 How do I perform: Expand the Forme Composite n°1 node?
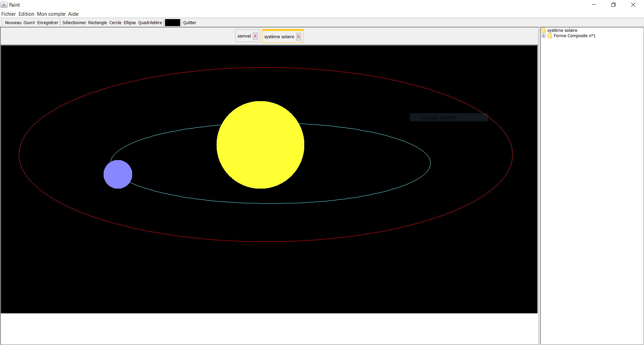(x=544, y=36)
